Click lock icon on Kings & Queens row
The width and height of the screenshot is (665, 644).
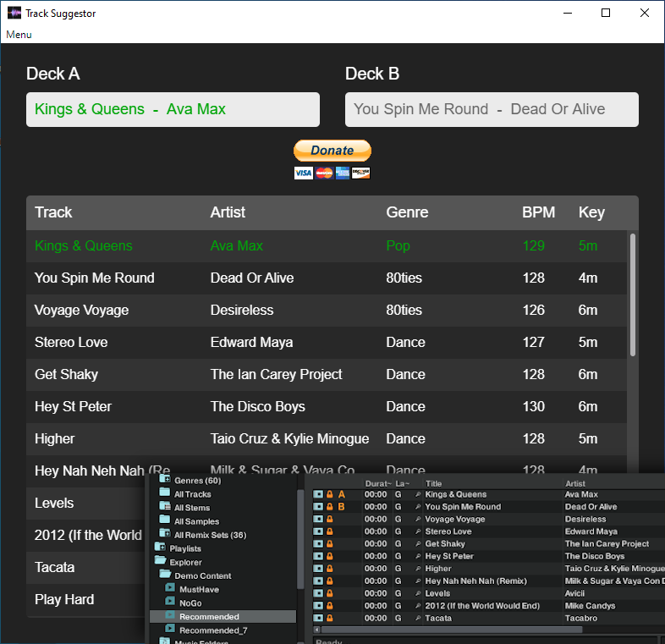point(329,494)
